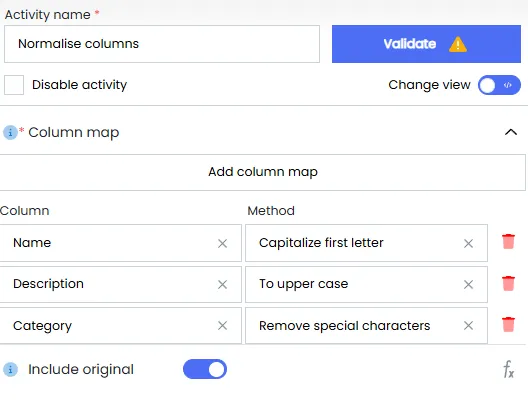Image resolution: width=528 pixels, height=403 pixels.
Task: Open the To upper case method dropdown
Action: click(366, 284)
